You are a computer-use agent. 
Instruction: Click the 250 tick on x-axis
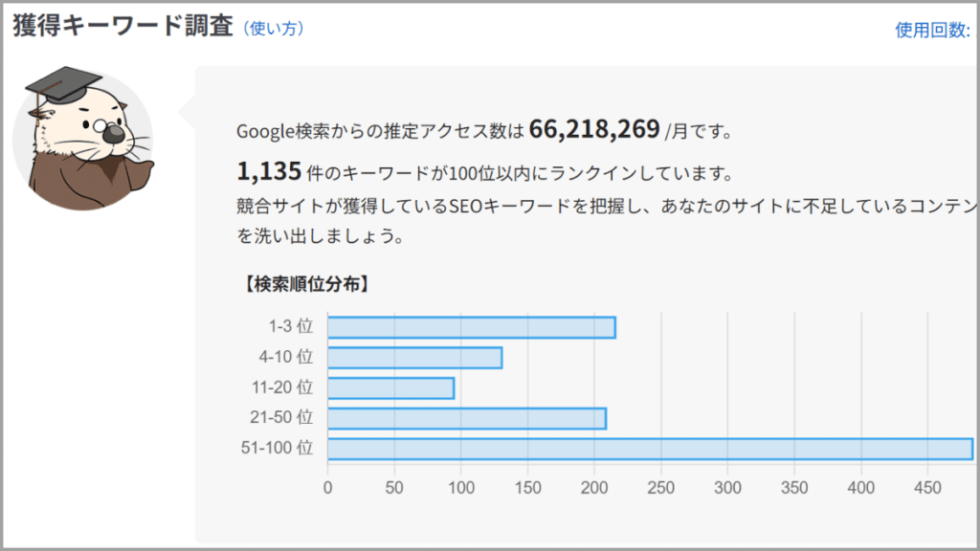[661, 486]
